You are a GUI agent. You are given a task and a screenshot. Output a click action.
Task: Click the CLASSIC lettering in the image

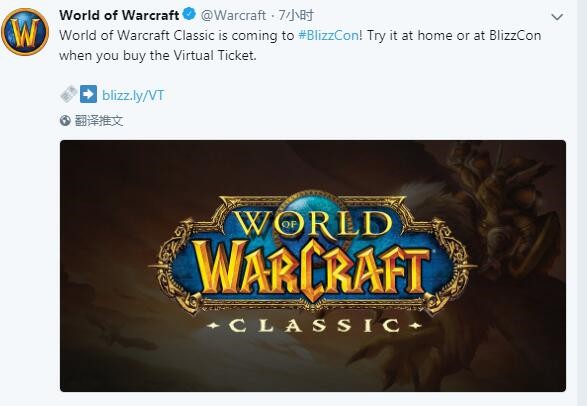[314, 326]
